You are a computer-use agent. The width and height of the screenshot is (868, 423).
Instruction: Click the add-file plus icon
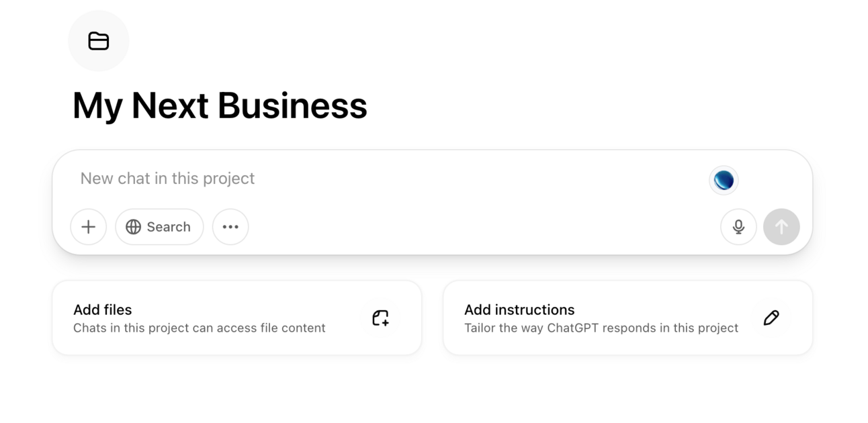click(381, 318)
